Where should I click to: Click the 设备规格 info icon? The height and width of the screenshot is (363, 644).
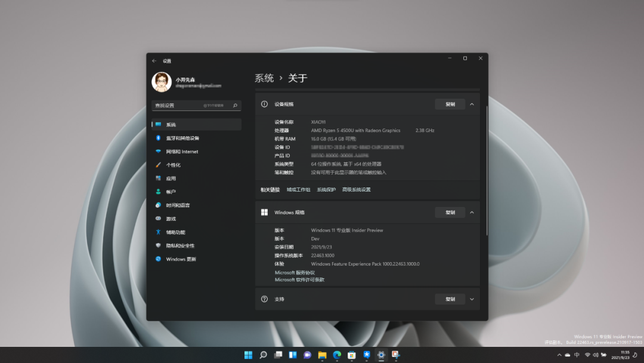tap(265, 104)
